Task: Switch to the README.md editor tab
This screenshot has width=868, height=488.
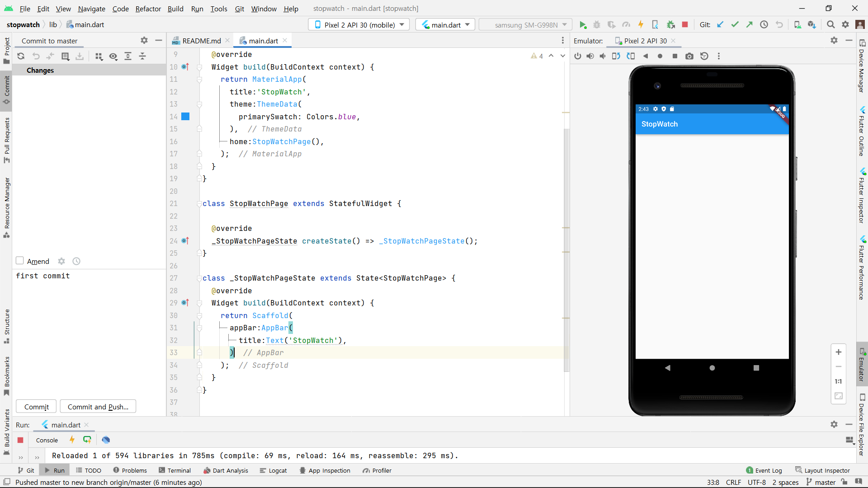Action: (x=200, y=40)
